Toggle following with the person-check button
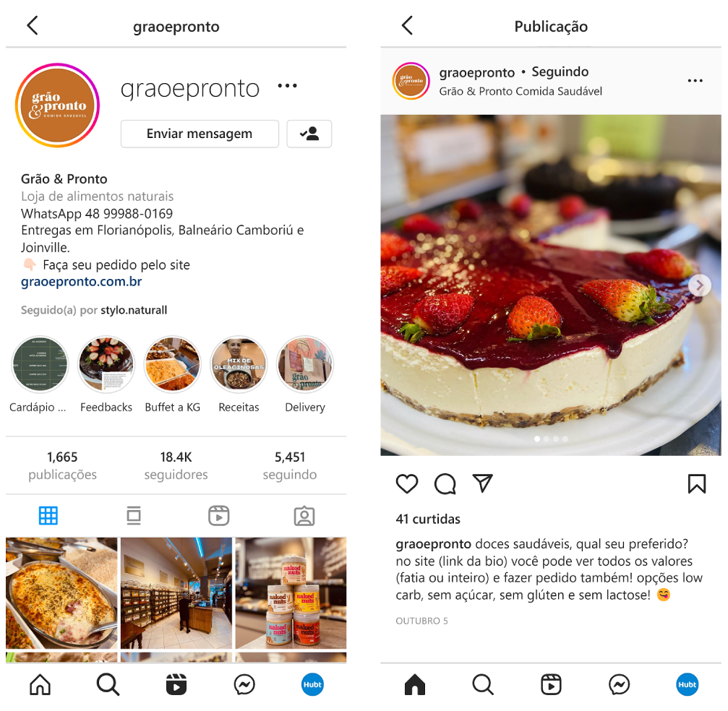 coord(309,134)
